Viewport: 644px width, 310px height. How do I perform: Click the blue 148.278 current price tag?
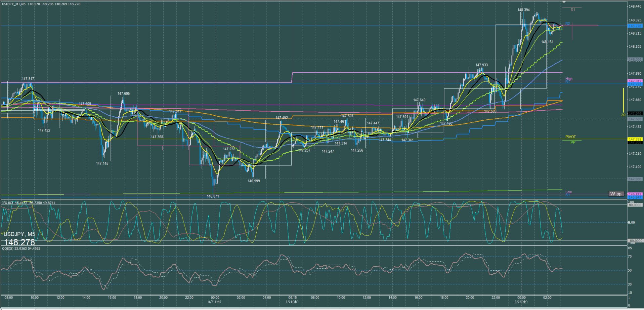tap(635, 26)
